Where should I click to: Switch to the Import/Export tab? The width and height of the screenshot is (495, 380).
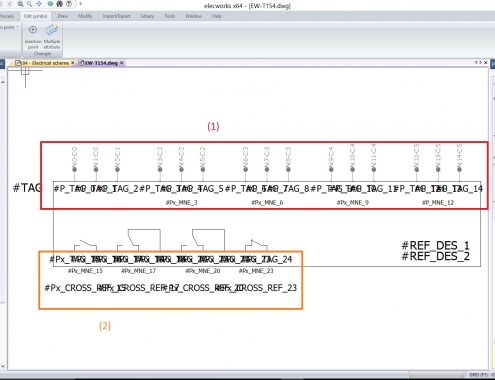[x=116, y=16]
